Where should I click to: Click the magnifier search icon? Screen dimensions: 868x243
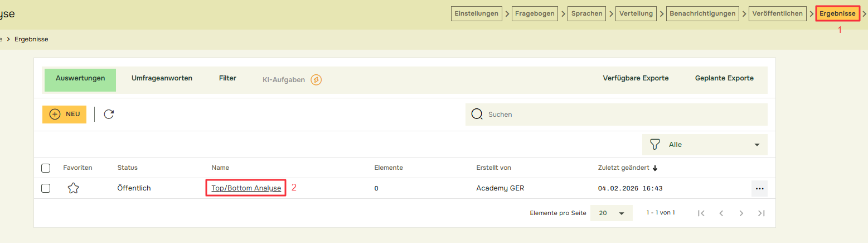[477, 114]
